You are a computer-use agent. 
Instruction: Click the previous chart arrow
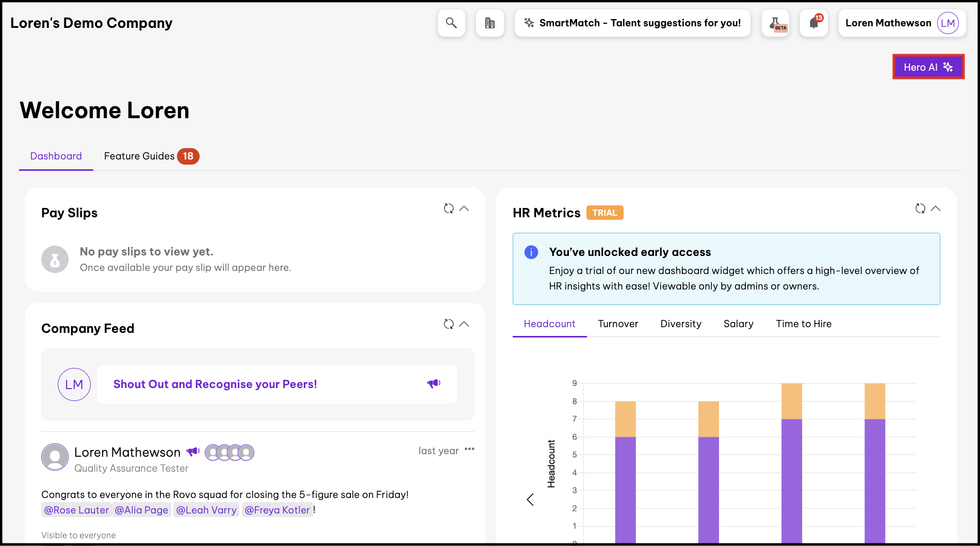[x=530, y=500]
